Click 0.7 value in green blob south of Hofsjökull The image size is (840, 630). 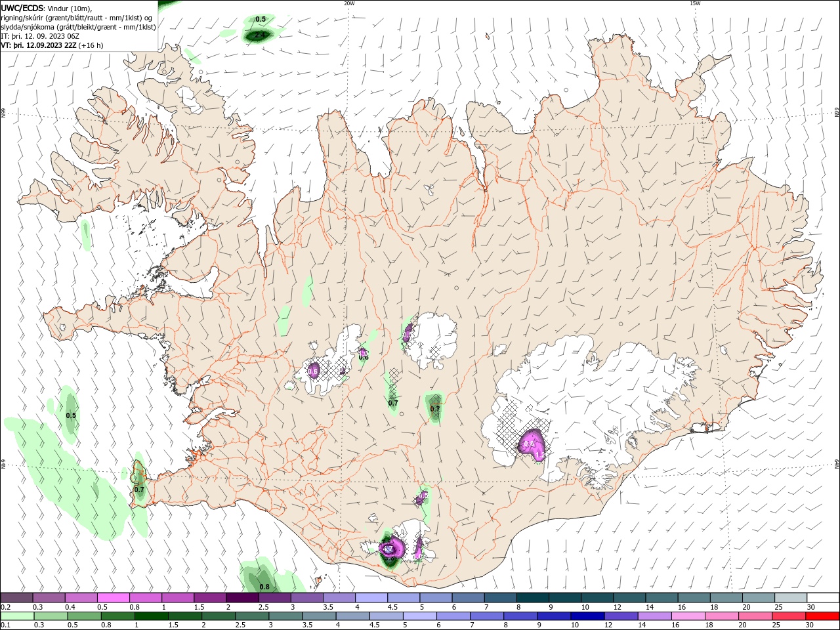tap(435, 409)
